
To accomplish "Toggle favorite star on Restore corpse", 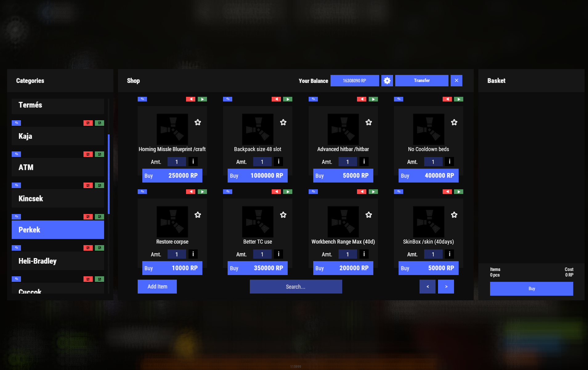I will (x=198, y=215).
